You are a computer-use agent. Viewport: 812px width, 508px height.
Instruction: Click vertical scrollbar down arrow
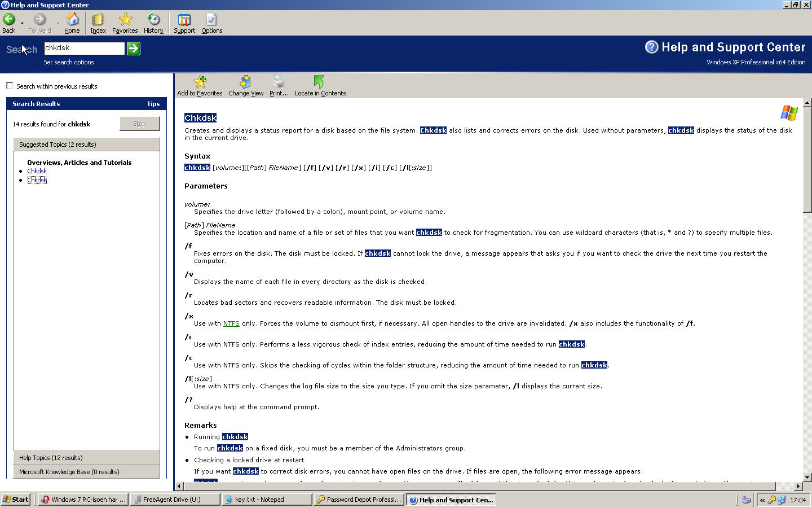[x=807, y=478]
